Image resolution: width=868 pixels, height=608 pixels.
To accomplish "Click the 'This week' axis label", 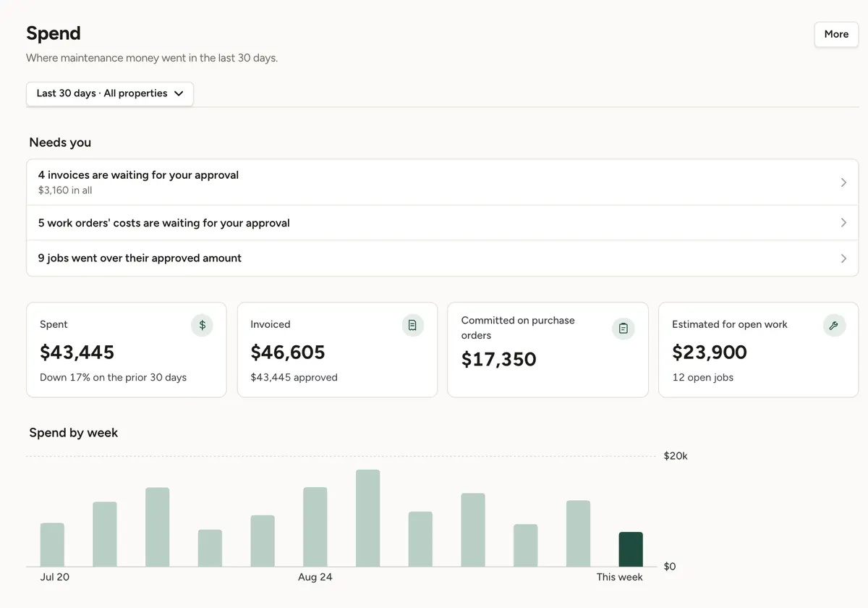I will (x=620, y=577).
